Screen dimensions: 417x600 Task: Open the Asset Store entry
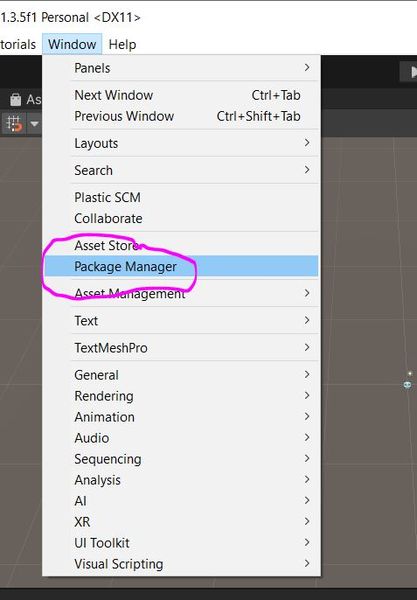coord(181,245)
